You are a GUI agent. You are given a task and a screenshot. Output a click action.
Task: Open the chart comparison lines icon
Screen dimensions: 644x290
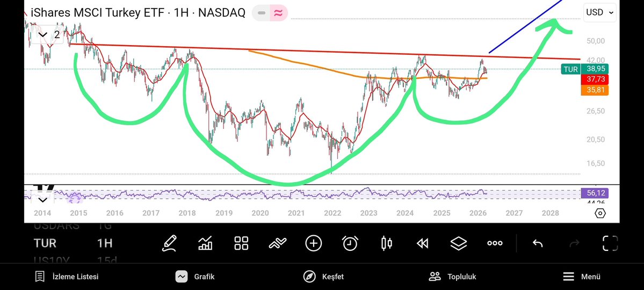click(278, 243)
